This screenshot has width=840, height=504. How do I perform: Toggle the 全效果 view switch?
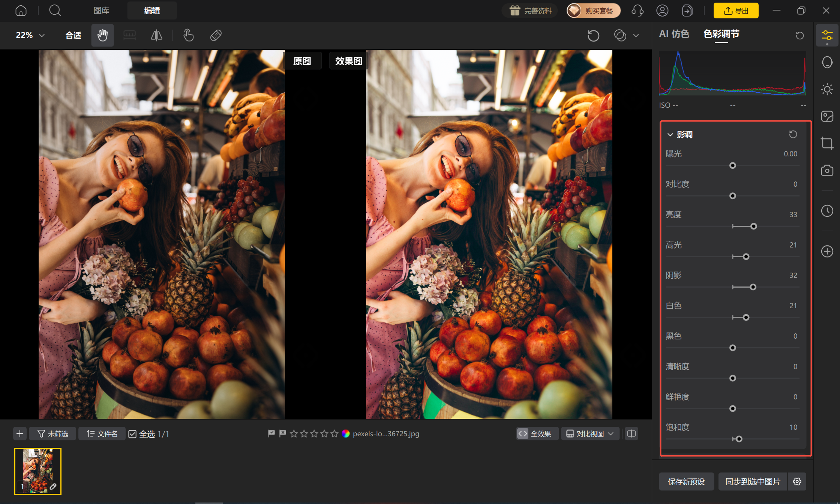coord(537,434)
